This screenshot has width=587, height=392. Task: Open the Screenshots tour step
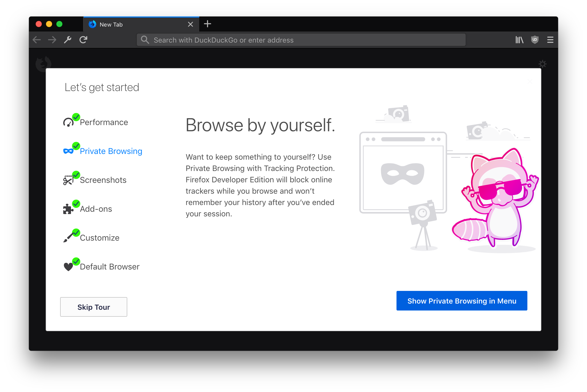coord(103,180)
